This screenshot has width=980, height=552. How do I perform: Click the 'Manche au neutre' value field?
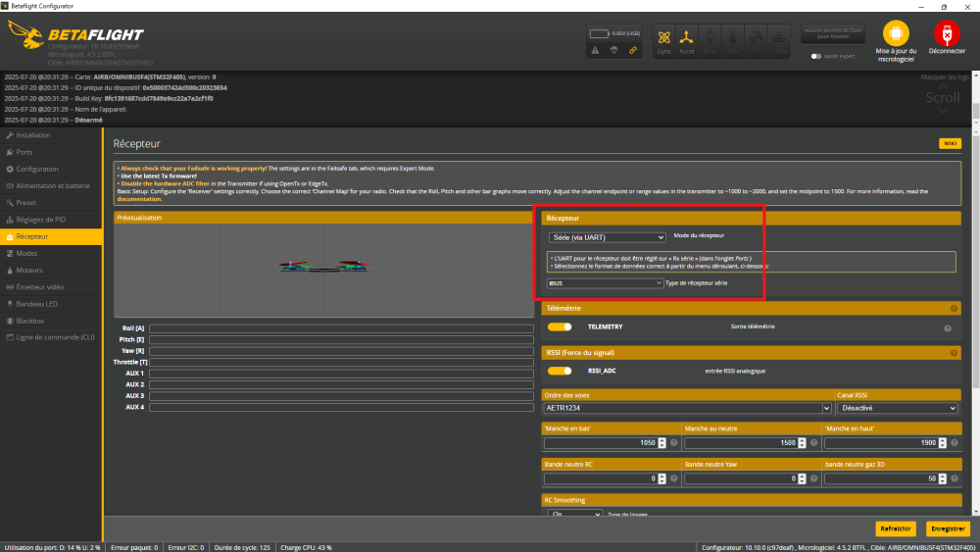(x=743, y=442)
